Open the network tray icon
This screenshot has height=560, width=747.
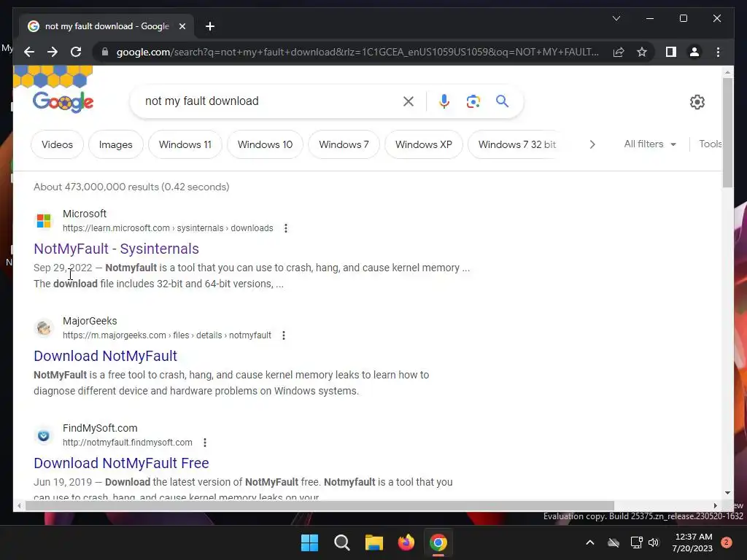(636, 542)
